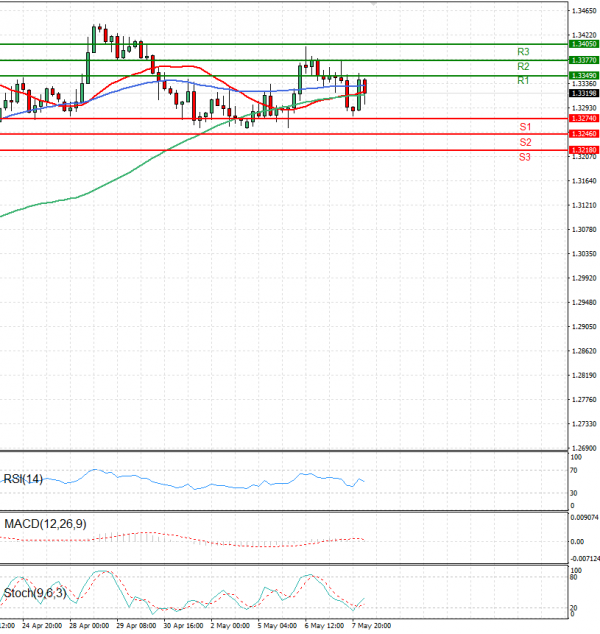
Task: Click the RSI scale value 30
Action: pos(573,493)
